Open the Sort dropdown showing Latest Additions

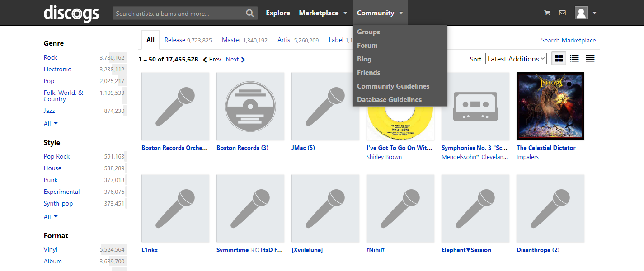click(516, 59)
